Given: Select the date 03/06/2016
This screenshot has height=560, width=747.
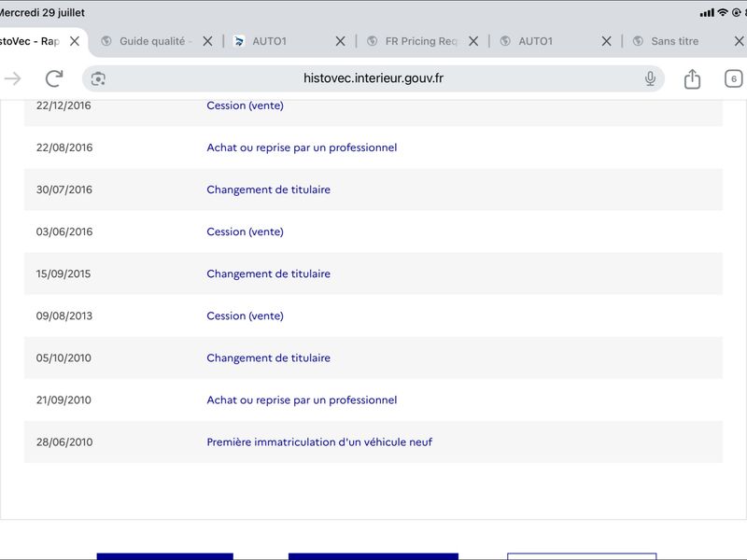Looking at the screenshot, I should (64, 231).
